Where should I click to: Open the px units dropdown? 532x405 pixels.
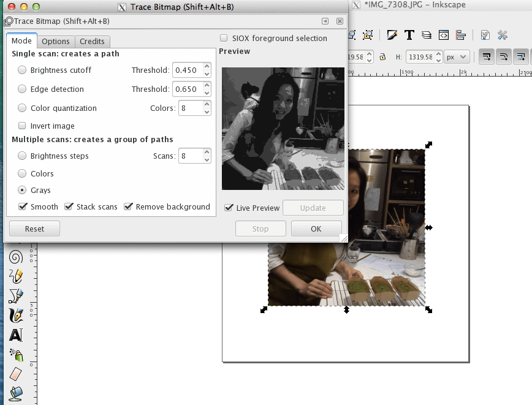coord(457,57)
